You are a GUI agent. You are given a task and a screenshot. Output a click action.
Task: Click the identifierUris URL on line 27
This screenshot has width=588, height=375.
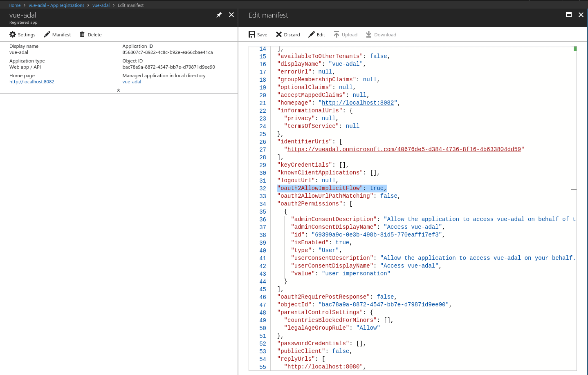click(404, 150)
